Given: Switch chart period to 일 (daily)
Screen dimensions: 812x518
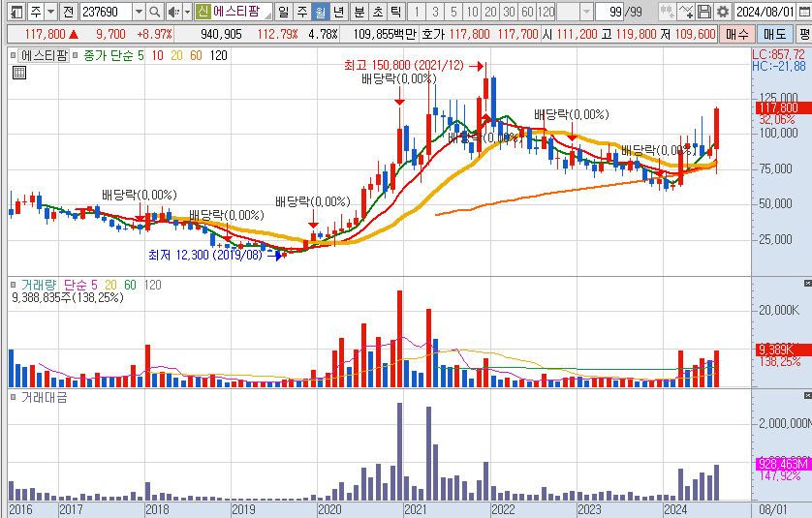Looking at the screenshot, I should tap(282, 12).
